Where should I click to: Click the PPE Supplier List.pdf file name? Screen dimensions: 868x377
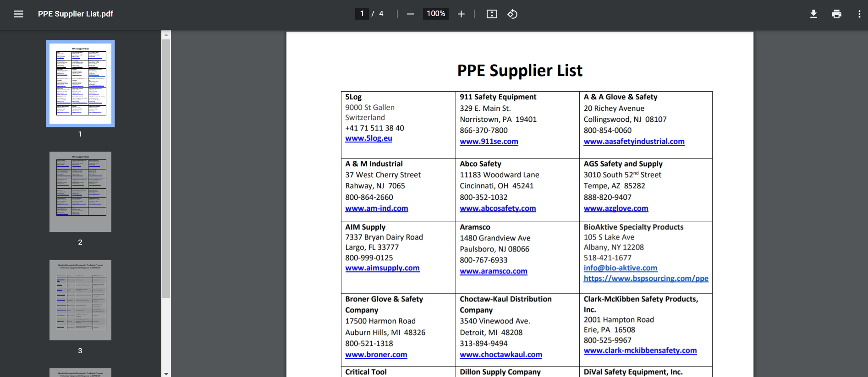coord(76,14)
